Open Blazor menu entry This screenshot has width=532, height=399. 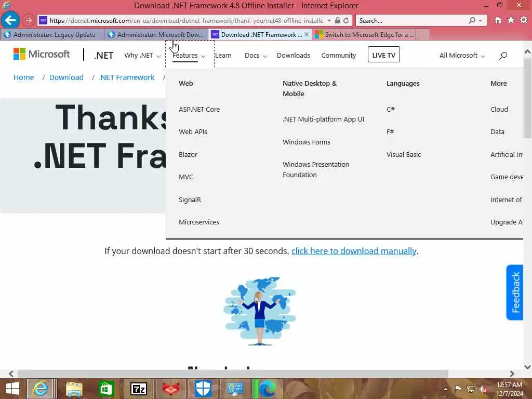point(188,154)
